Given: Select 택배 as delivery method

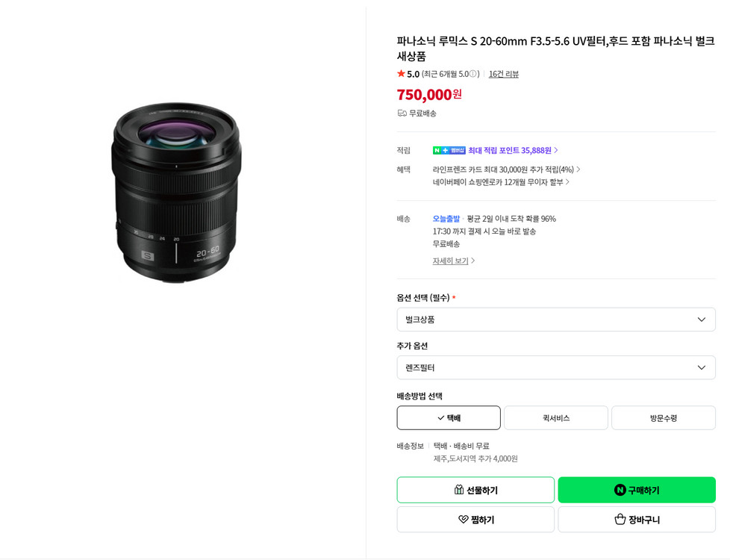Looking at the screenshot, I should tap(448, 417).
